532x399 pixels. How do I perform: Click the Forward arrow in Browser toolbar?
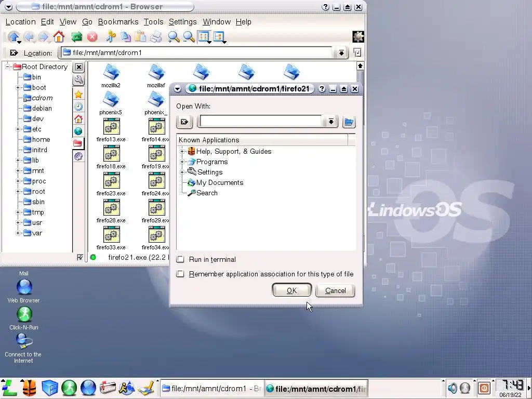(x=44, y=37)
